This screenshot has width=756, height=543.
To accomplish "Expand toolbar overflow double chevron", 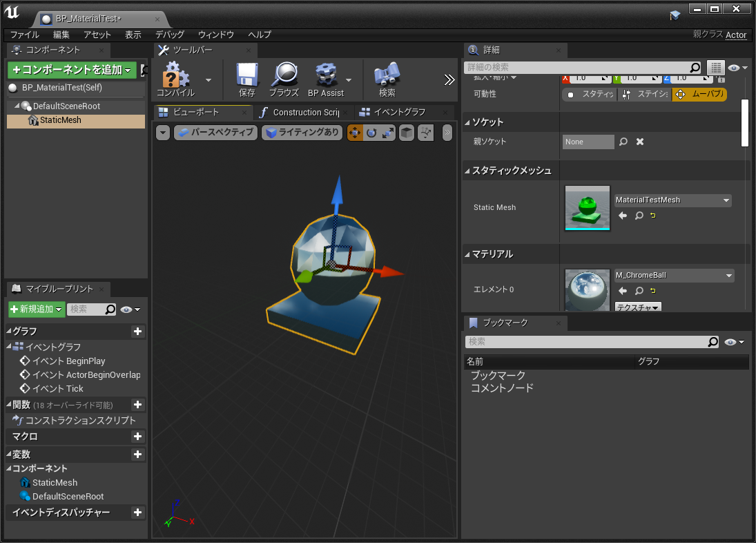I will (449, 80).
